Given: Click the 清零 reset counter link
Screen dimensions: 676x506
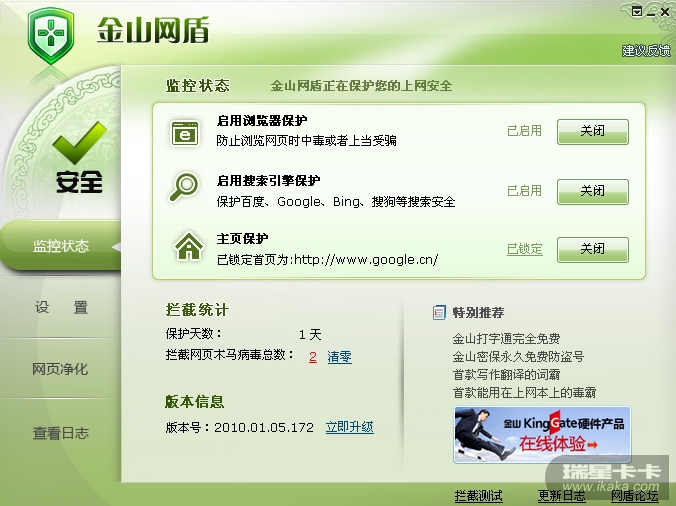Looking at the screenshot, I should pos(339,357).
